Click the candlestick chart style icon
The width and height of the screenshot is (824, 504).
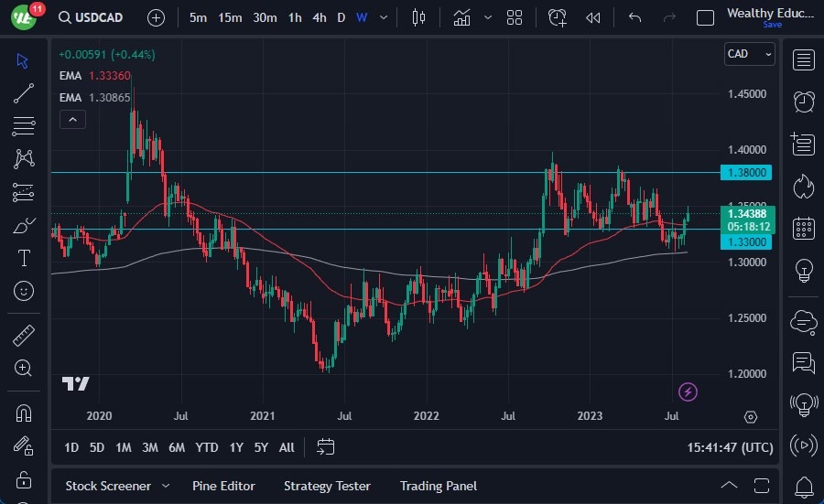click(419, 17)
